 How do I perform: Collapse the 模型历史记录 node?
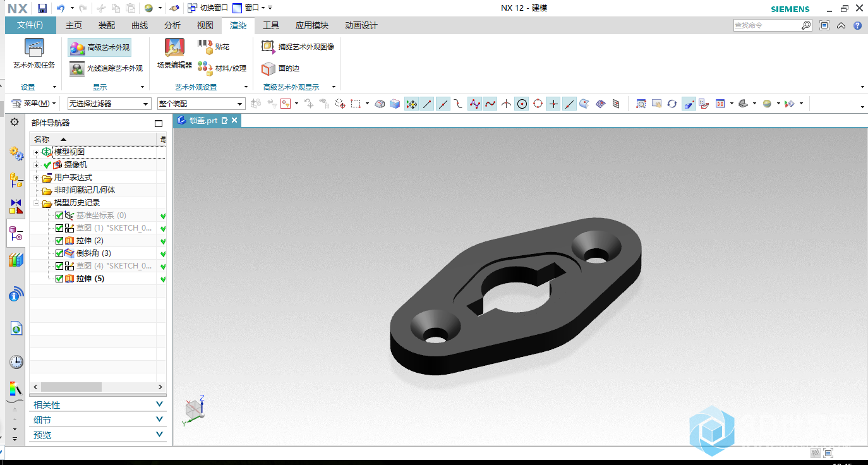coord(37,203)
